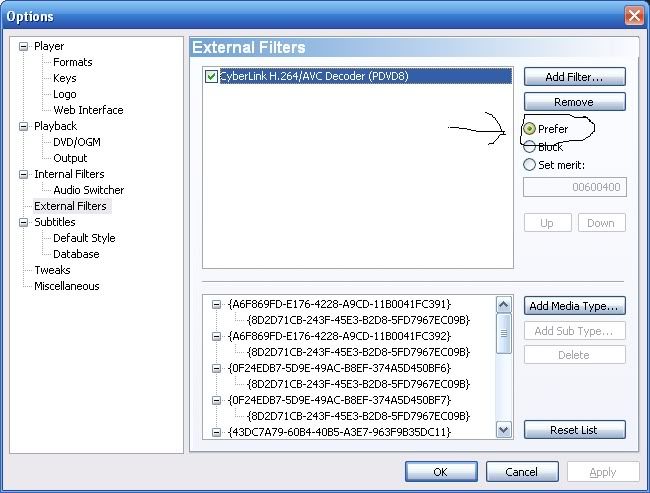Confirm with the OK button
The width and height of the screenshot is (650, 493).
[x=441, y=472]
